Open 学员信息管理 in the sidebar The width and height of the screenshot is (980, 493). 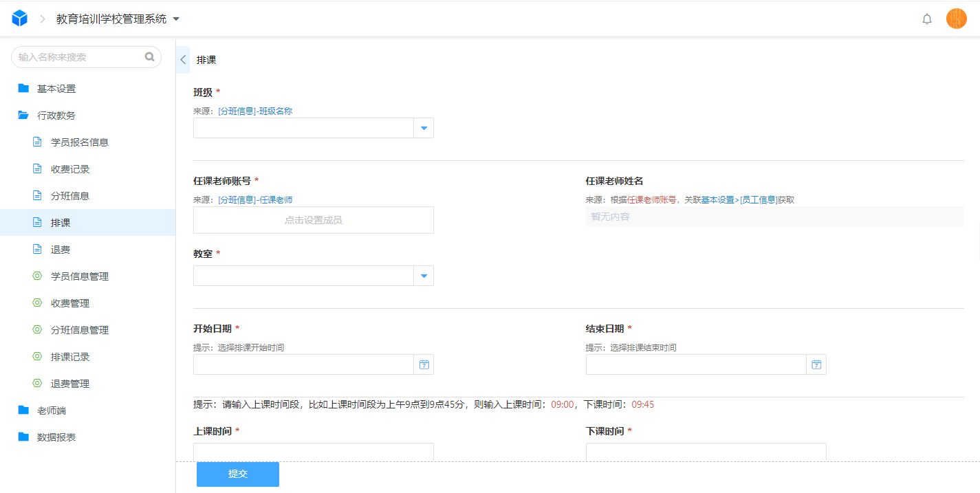point(80,276)
